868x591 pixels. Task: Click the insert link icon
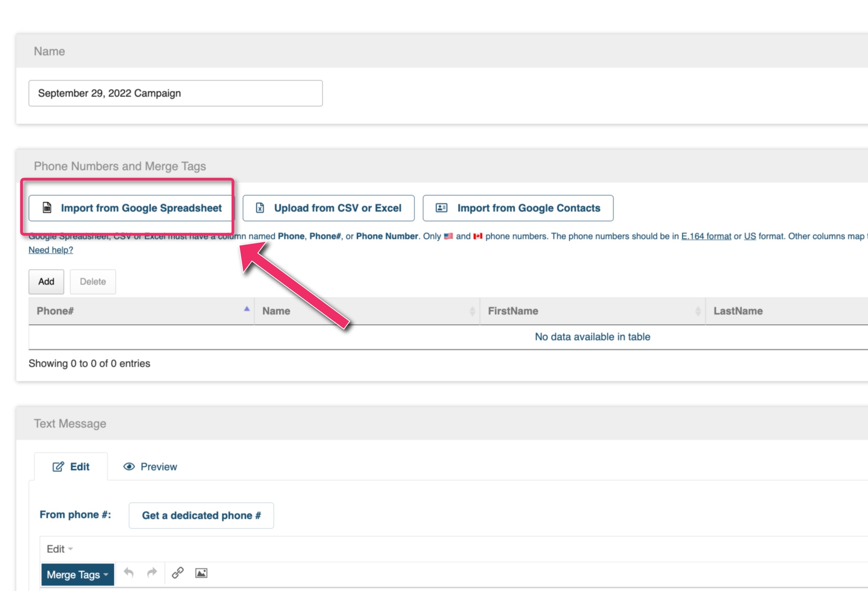[178, 573]
